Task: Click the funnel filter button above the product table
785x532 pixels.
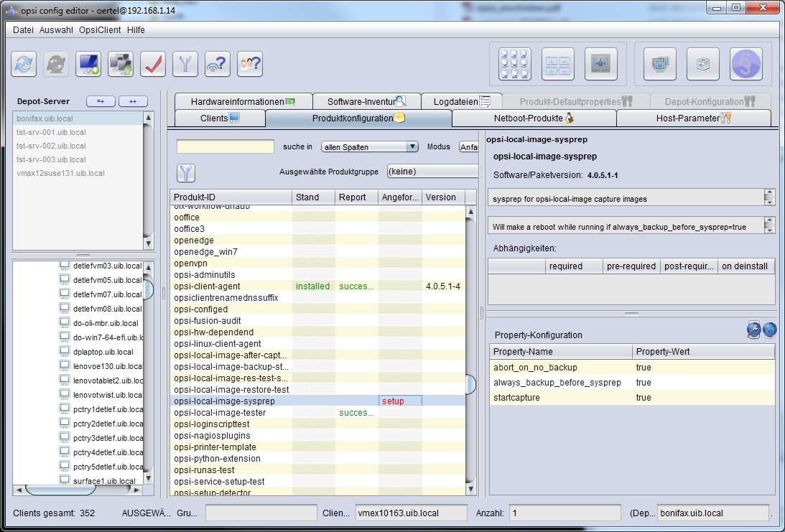Action: (186, 173)
